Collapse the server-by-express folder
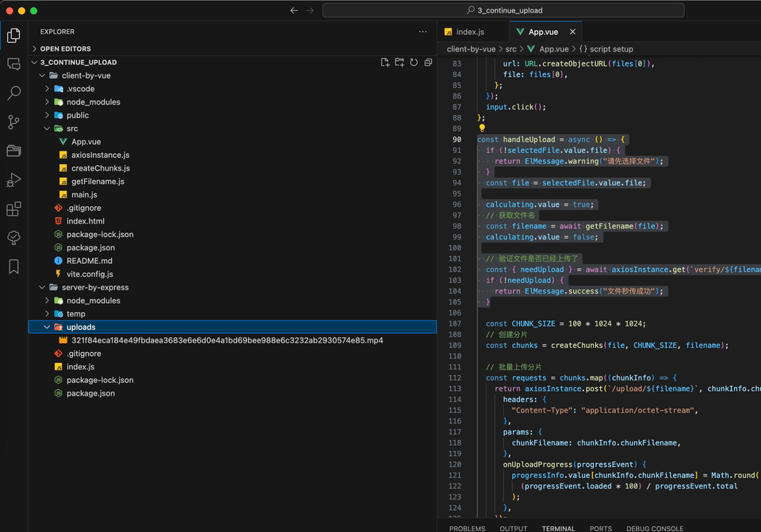 pos(232,287)
